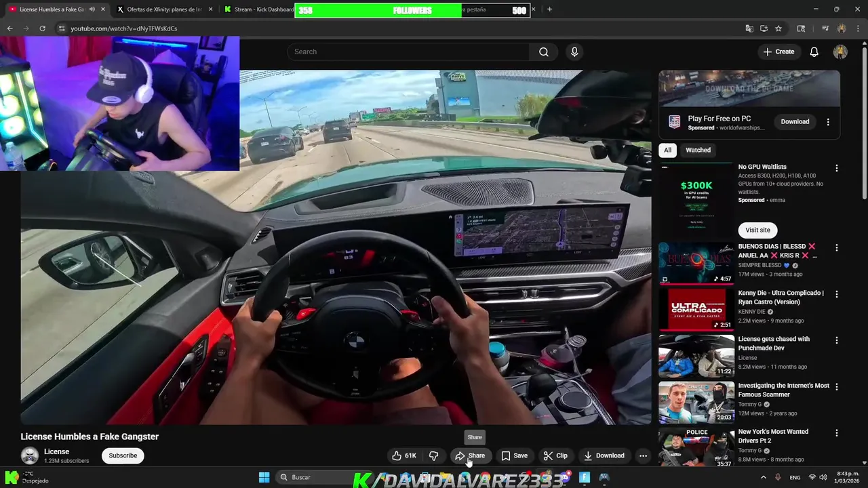Switch to the Xfinity offers browser tab
Image resolution: width=868 pixels, height=488 pixels.
tap(163, 9)
